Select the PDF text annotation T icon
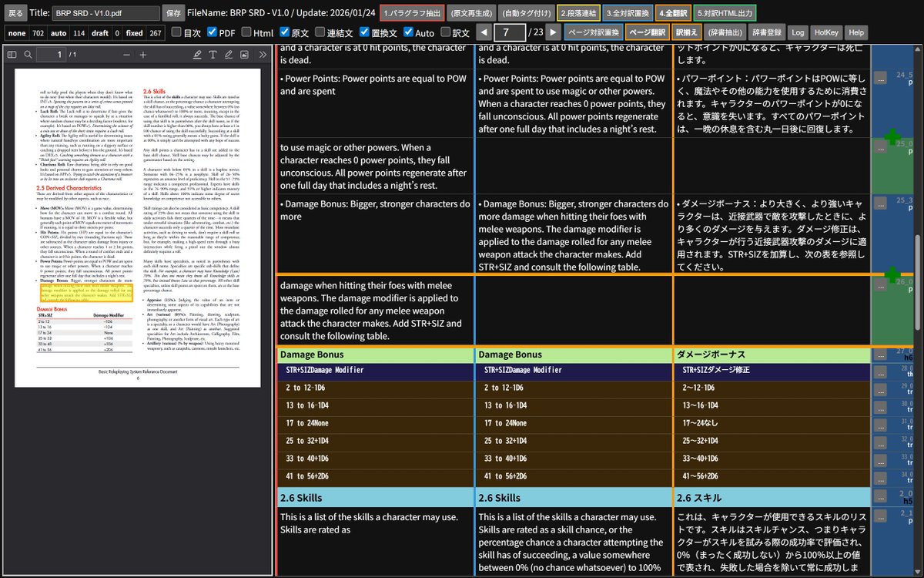The image size is (924, 578). click(x=213, y=55)
